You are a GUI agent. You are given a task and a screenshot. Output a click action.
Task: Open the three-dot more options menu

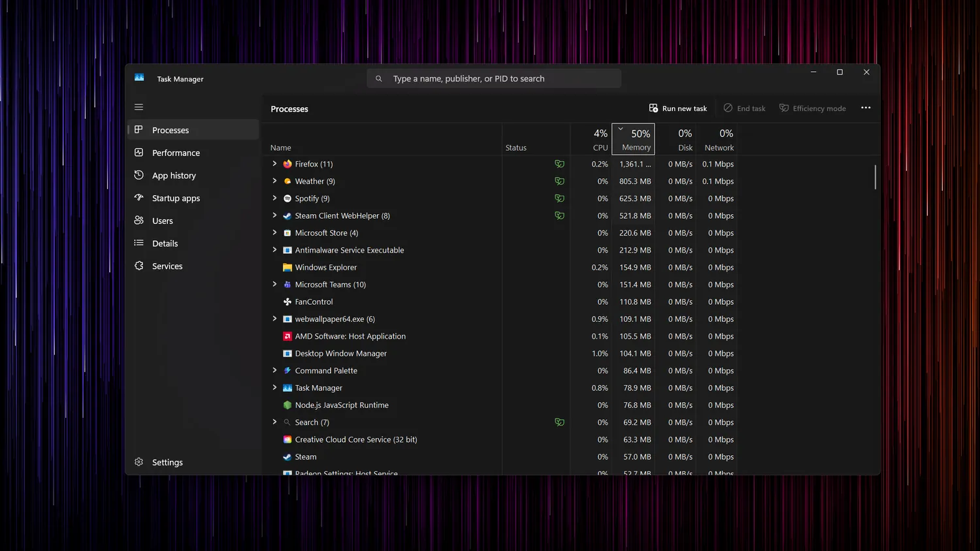pyautogui.click(x=866, y=108)
